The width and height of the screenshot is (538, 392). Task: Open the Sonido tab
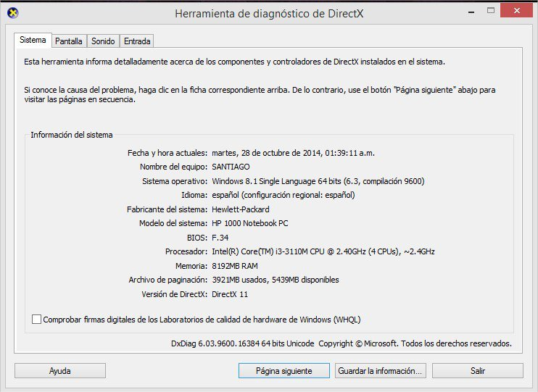pos(103,41)
